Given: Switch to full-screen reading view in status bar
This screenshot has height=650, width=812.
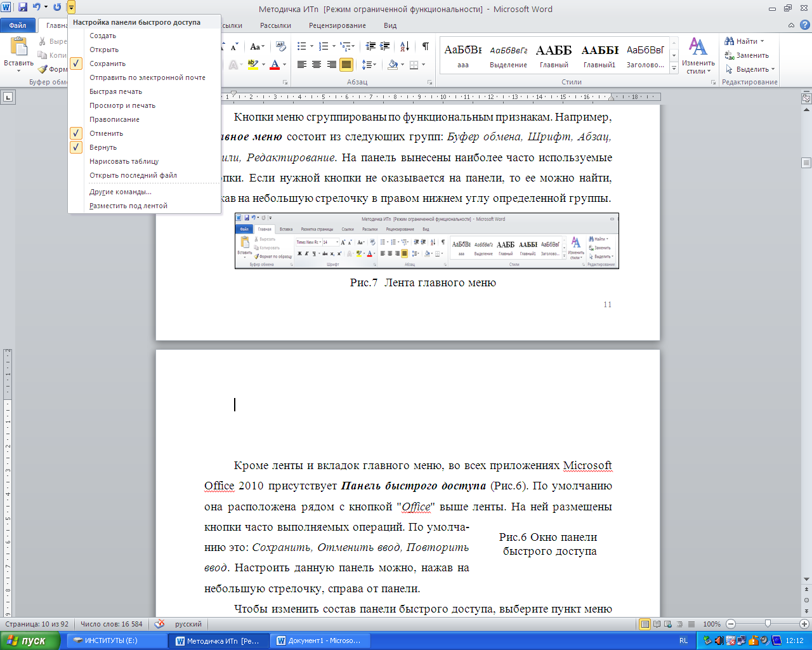Looking at the screenshot, I should coord(657,624).
